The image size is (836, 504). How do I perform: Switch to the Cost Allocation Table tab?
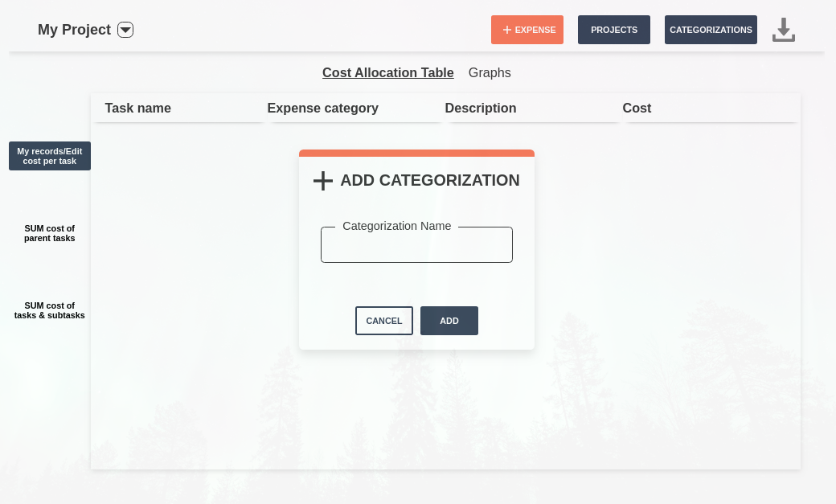click(388, 72)
